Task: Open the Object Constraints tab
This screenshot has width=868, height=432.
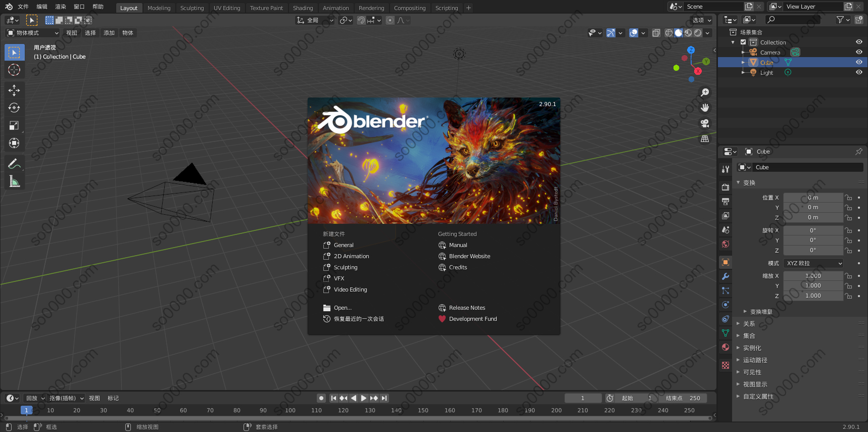Action: pyautogui.click(x=726, y=319)
